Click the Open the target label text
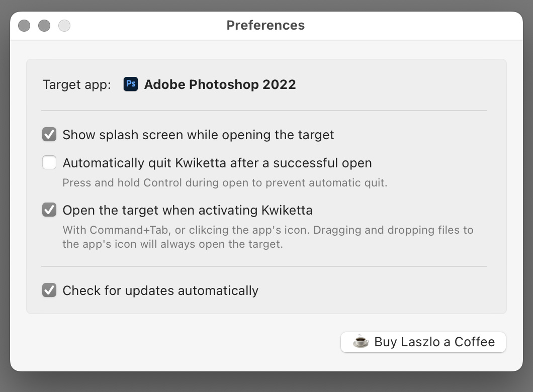533x392 pixels. click(x=187, y=210)
